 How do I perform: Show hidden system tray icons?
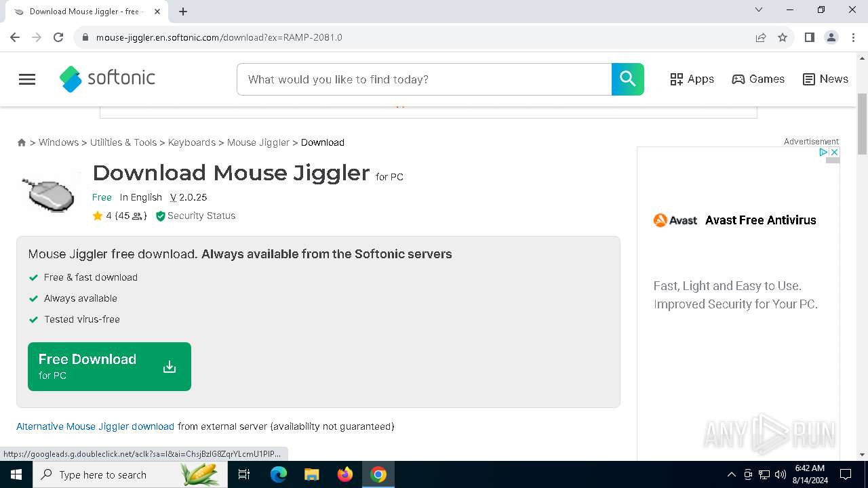coord(731,474)
